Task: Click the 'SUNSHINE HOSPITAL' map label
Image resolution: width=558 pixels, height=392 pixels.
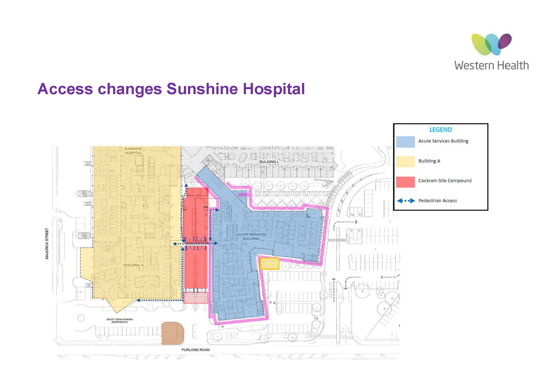Action: pyautogui.click(x=133, y=151)
